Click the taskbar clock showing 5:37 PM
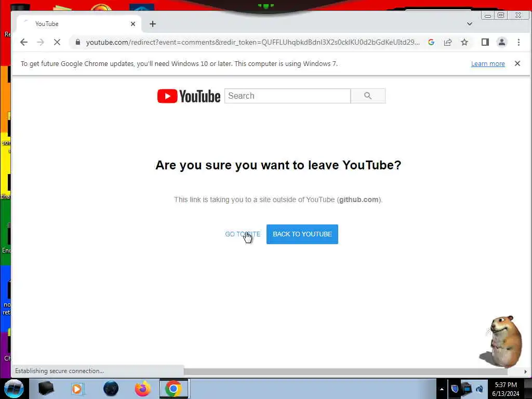Screen dimensions: 532x399 [506, 389]
